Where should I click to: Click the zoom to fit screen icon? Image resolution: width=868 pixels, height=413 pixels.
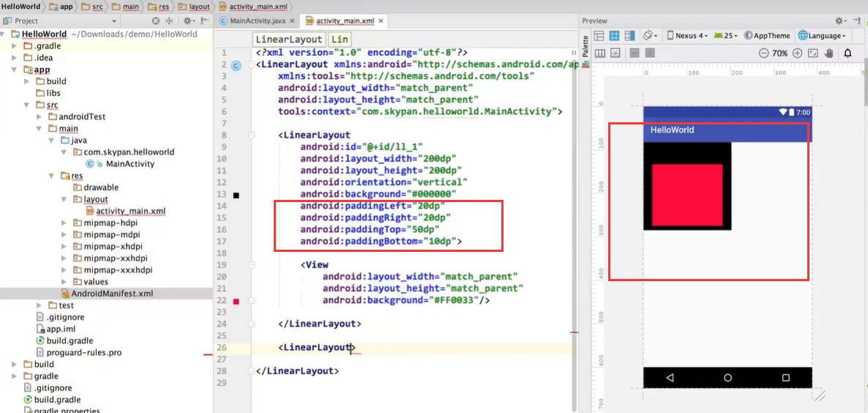[812, 53]
